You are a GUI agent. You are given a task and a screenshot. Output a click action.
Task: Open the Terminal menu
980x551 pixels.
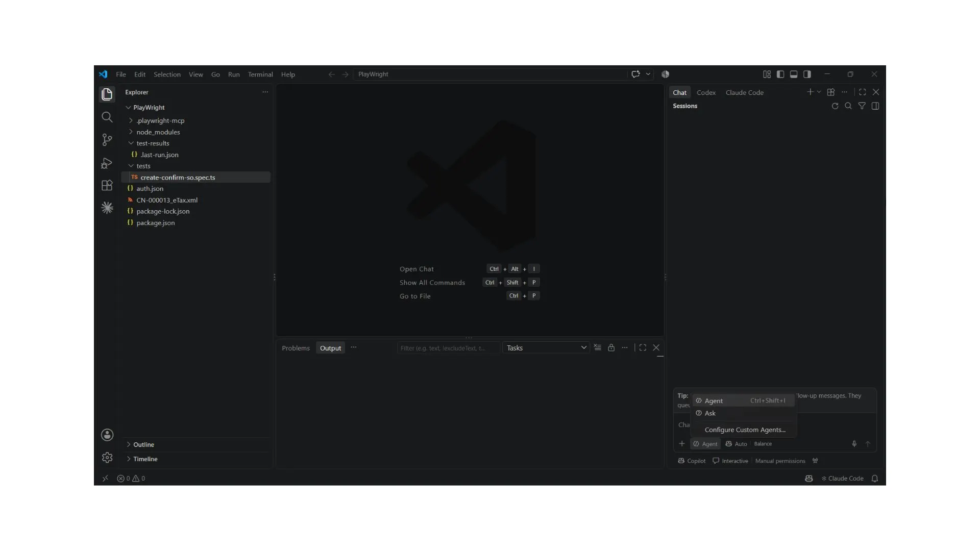tap(260, 74)
